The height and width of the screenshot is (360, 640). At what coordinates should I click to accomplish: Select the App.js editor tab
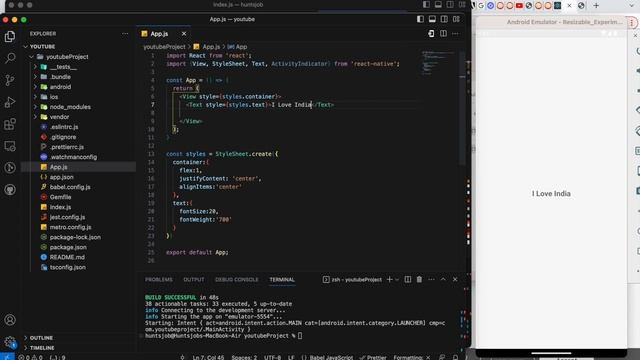click(159, 34)
